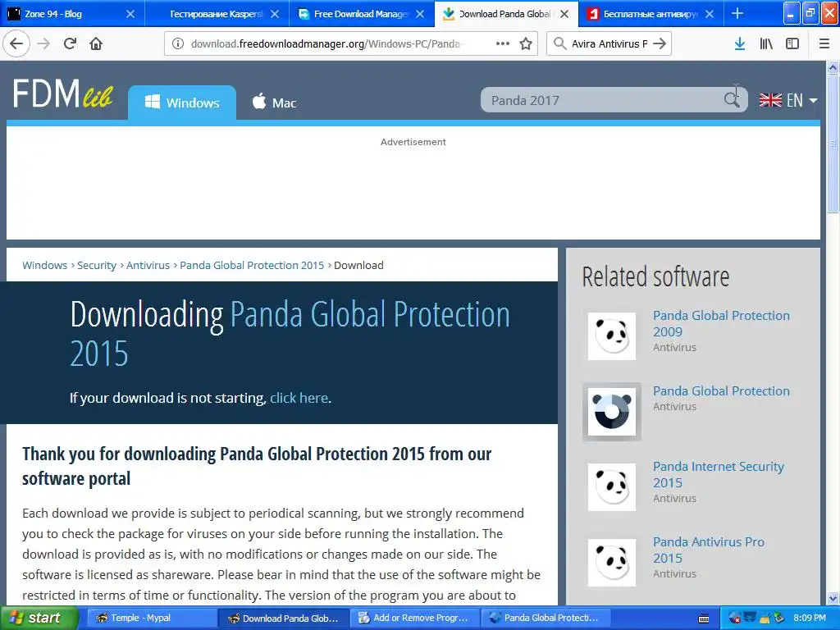Screen dimensions: 840x630
Task: Click Panda Global Protection 2009 thumbnail
Action: (x=612, y=336)
